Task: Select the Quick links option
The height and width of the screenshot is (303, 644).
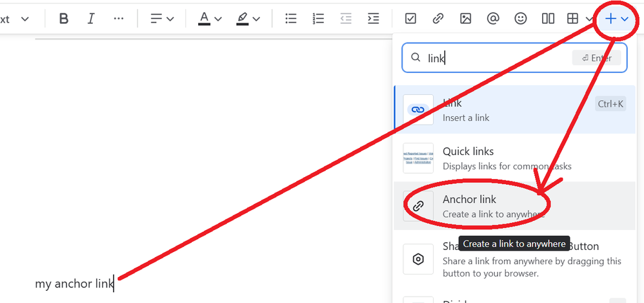Action: tap(514, 158)
